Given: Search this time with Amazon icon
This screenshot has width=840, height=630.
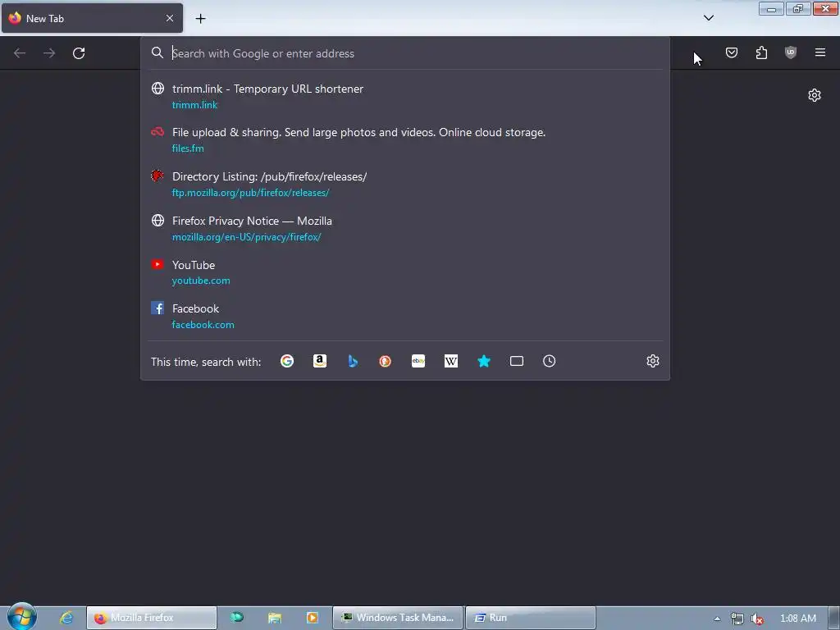Looking at the screenshot, I should [320, 361].
